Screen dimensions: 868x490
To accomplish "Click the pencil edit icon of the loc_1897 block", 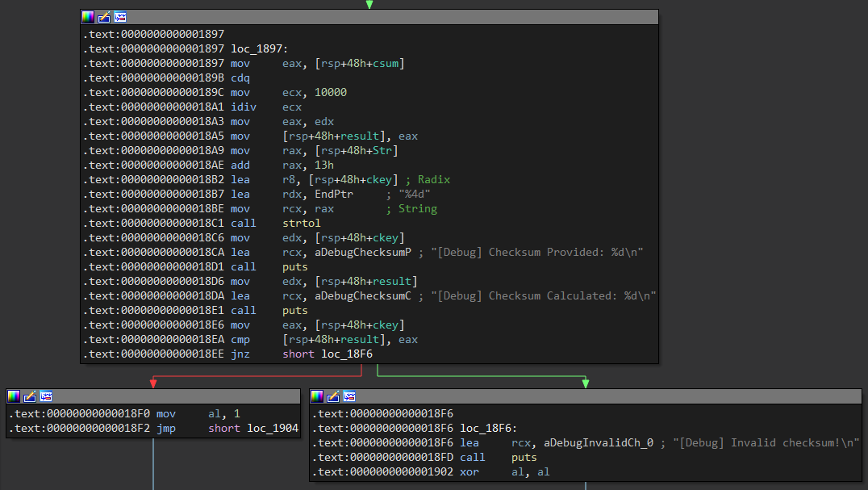I will (103, 17).
